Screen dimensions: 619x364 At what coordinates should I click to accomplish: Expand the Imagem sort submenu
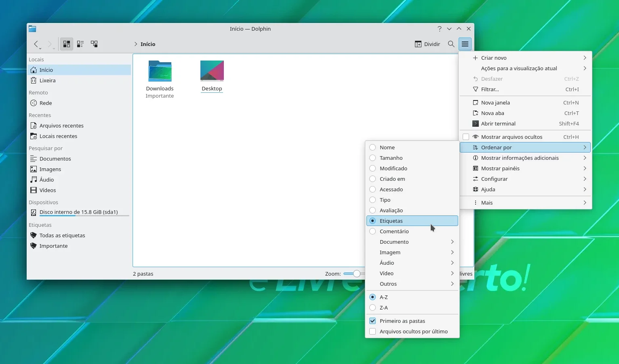[x=412, y=252]
